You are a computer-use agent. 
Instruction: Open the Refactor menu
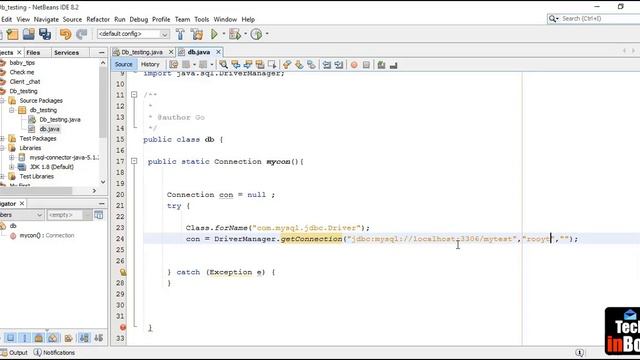pos(98,19)
